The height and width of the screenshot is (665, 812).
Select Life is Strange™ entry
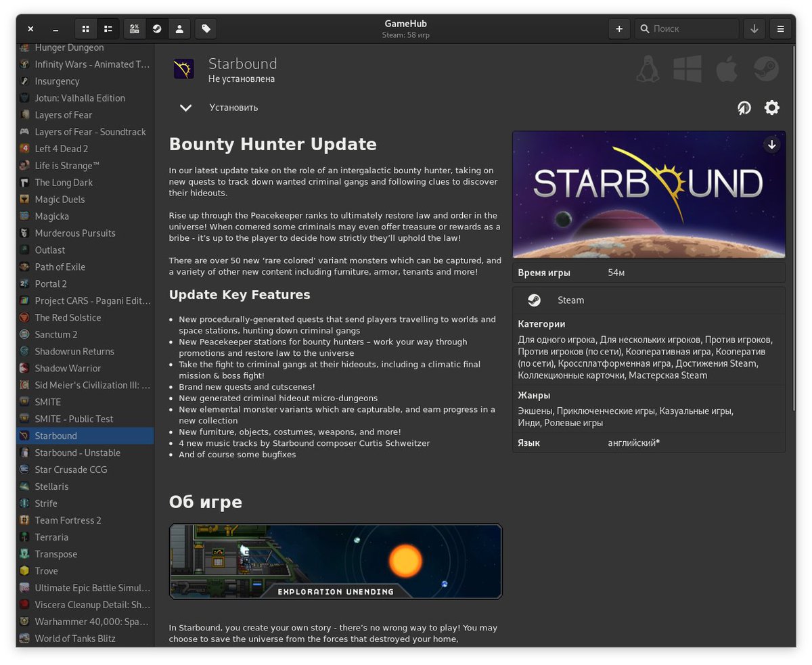pyautogui.click(x=85, y=166)
